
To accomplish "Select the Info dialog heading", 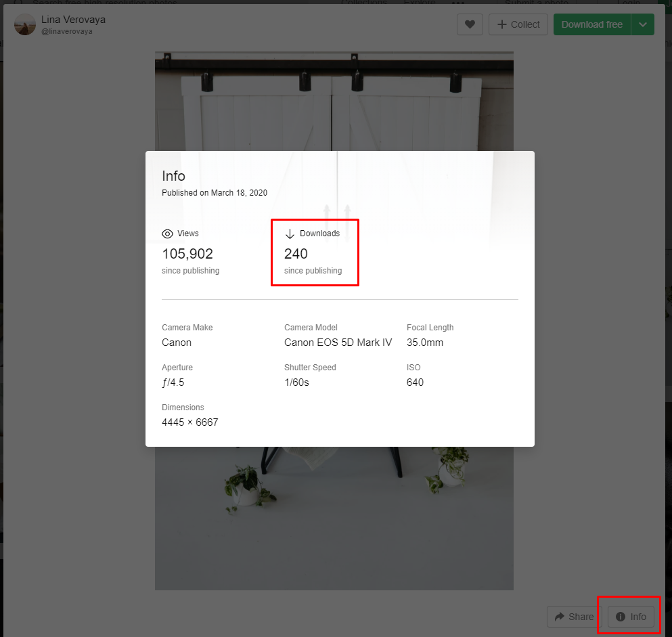I will [x=173, y=176].
